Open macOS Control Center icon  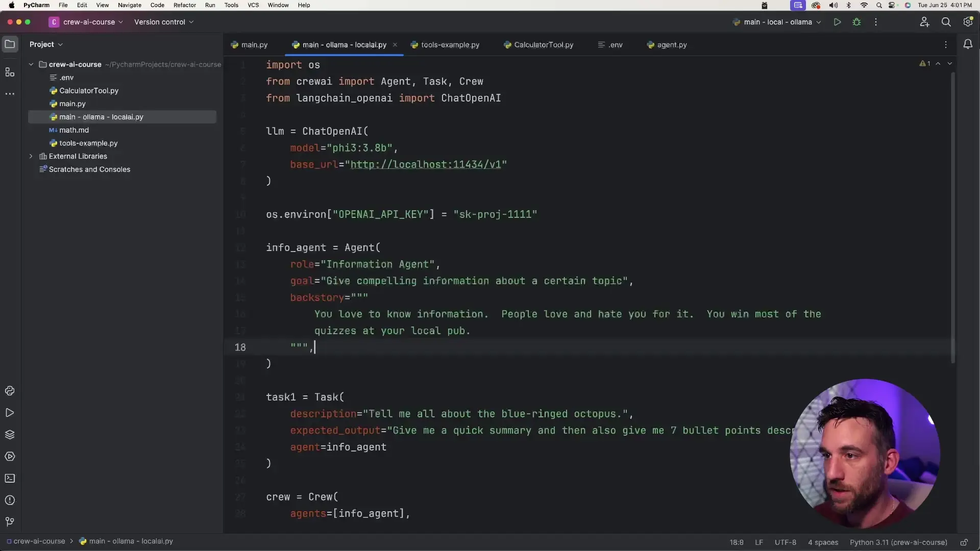892,5
